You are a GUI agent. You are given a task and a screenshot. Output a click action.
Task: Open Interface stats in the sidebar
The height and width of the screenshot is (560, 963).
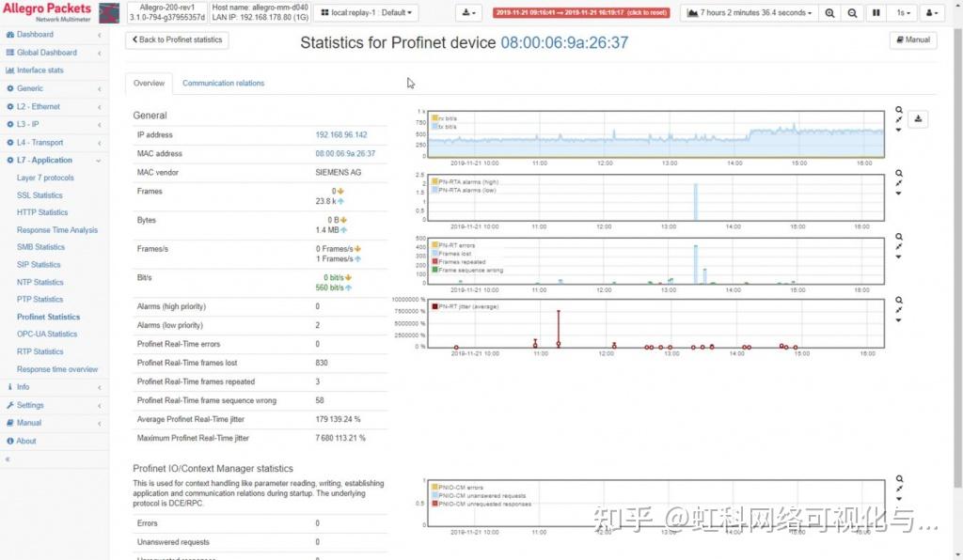tap(39, 70)
